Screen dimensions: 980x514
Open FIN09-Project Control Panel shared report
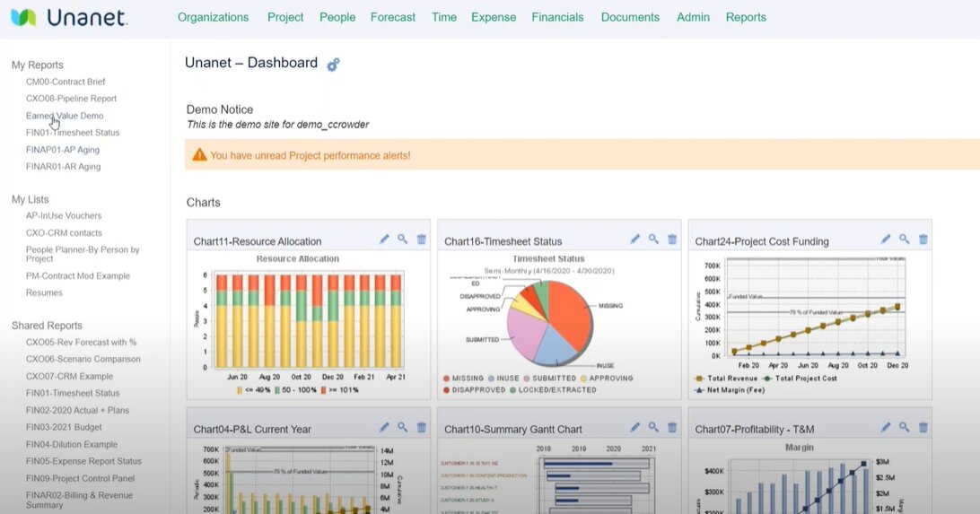pos(80,478)
